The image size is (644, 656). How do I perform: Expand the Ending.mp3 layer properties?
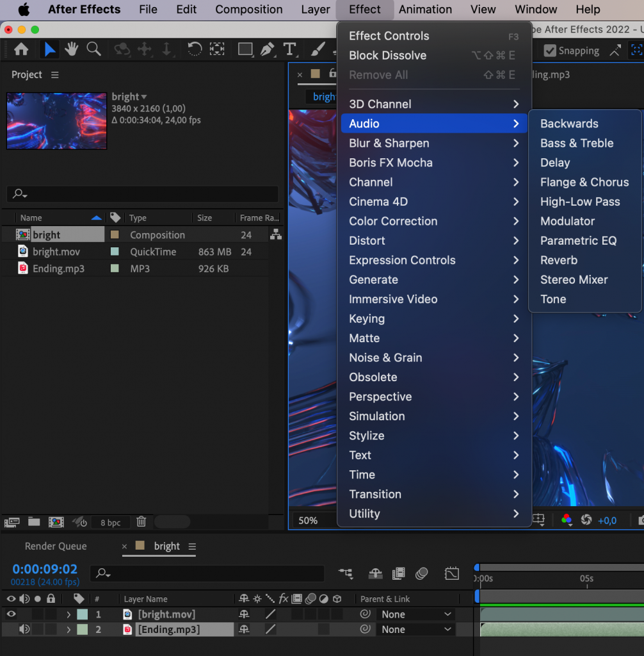tap(68, 629)
